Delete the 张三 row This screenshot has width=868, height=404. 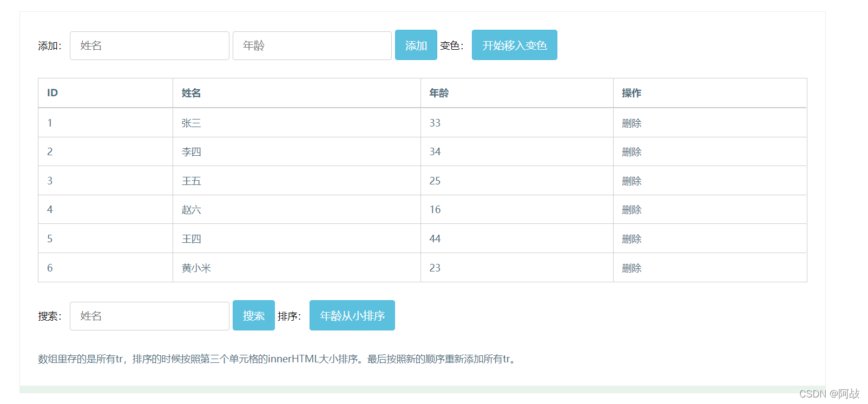pyautogui.click(x=632, y=123)
